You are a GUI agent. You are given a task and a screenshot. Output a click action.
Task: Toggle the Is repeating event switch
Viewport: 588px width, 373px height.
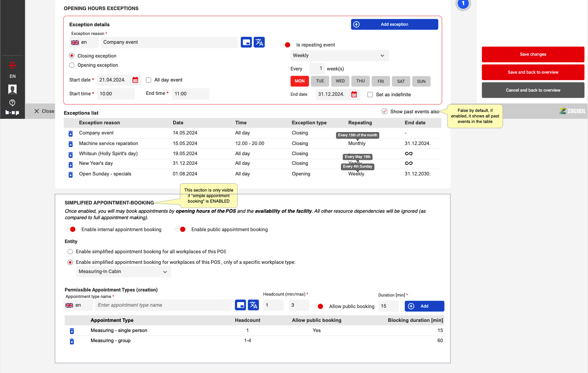click(x=285, y=45)
